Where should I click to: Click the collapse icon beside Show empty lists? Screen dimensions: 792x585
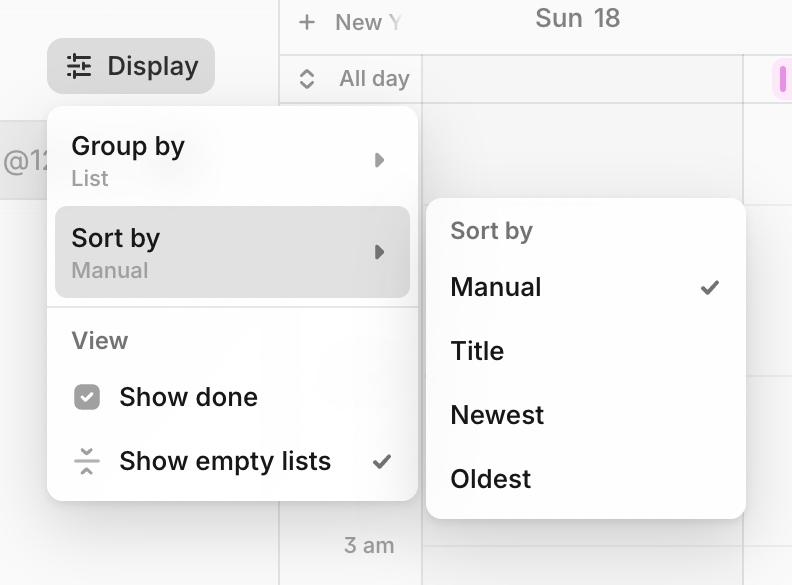tap(87, 461)
